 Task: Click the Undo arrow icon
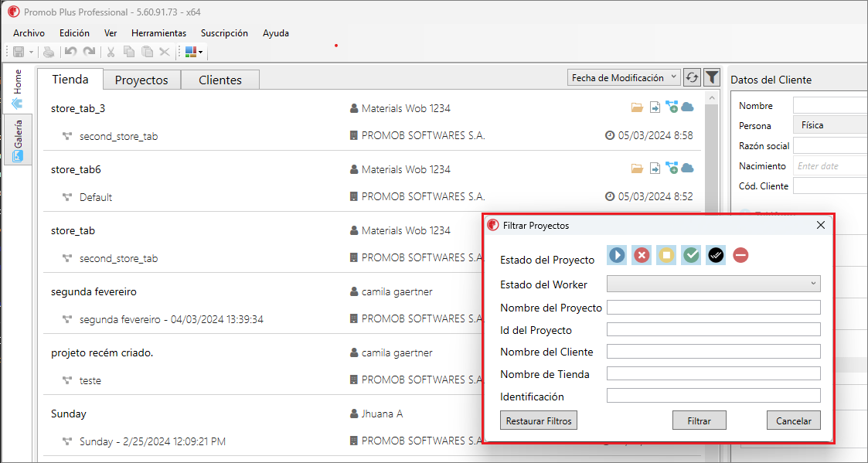click(x=70, y=52)
